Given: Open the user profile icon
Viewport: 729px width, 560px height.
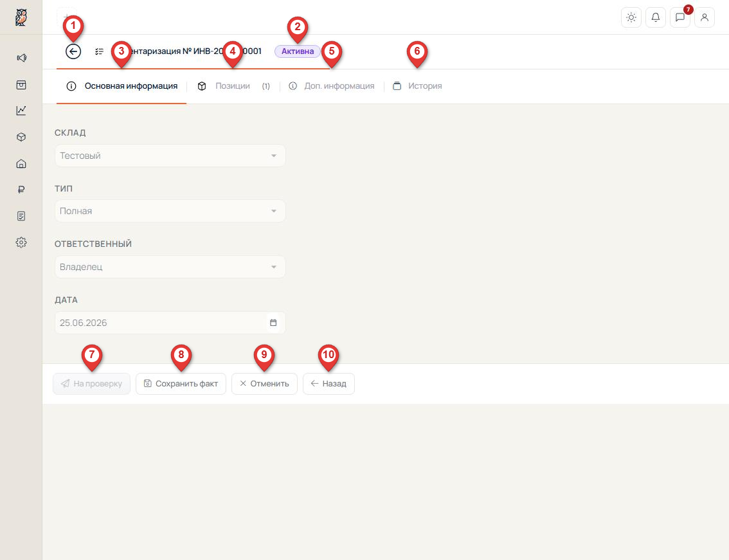Looking at the screenshot, I should 705,17.
